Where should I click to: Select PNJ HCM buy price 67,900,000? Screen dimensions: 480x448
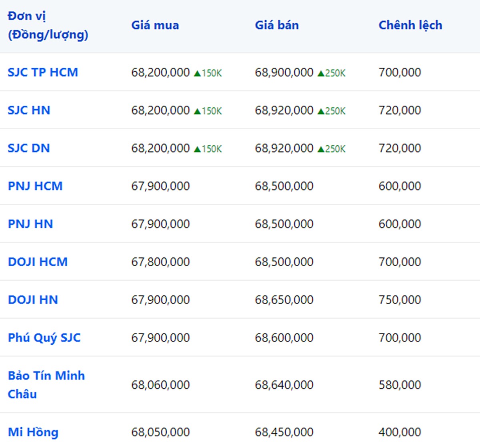(x=160, y=186)
